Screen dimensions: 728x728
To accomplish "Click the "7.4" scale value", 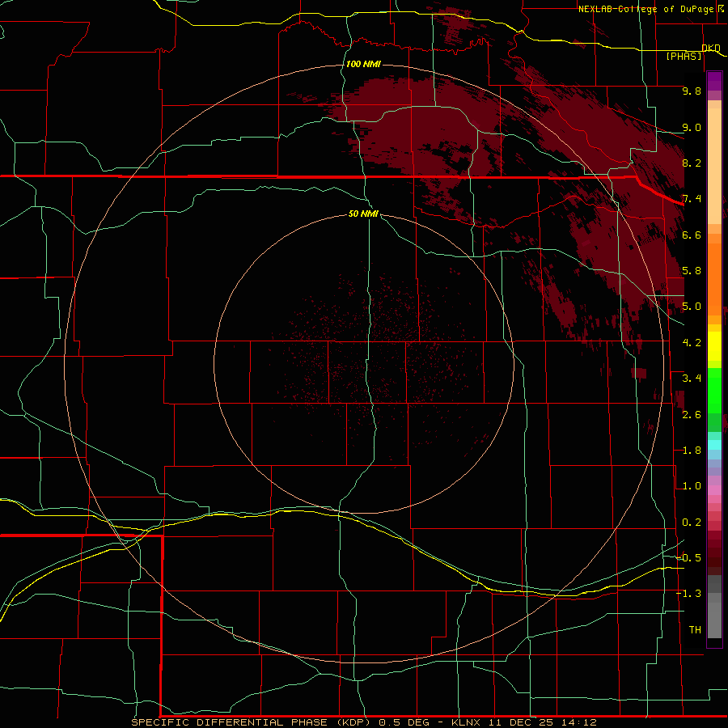I will tap(692, 199).
